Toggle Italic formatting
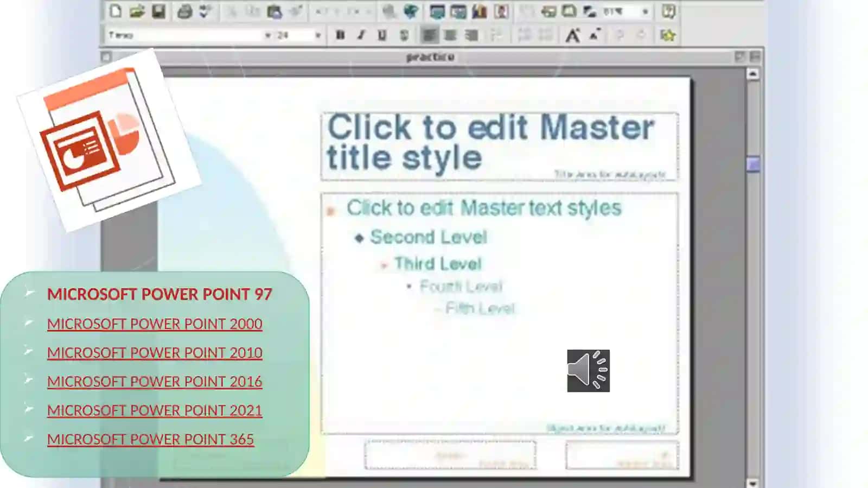 click(x=361, y=35)
